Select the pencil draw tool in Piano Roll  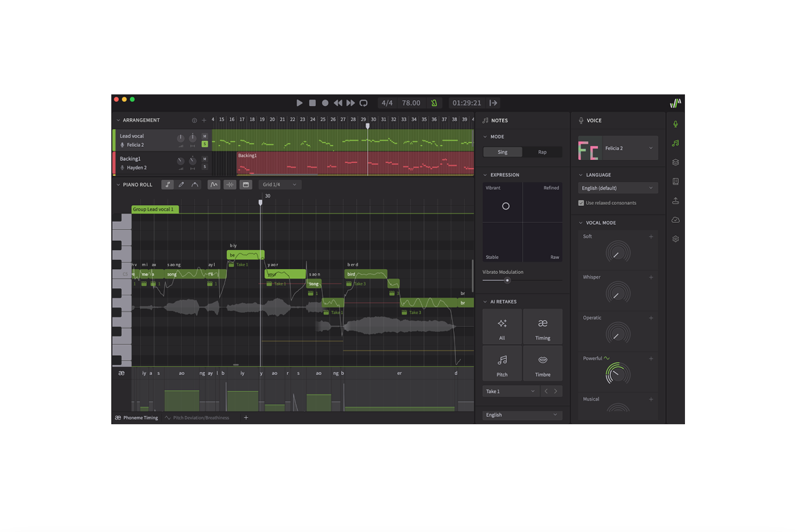181,185
